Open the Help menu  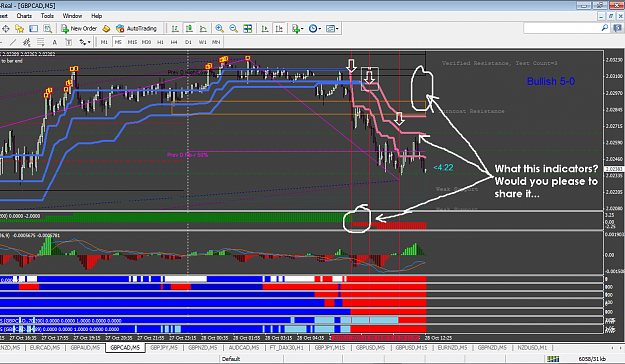(x=96, y=16)
